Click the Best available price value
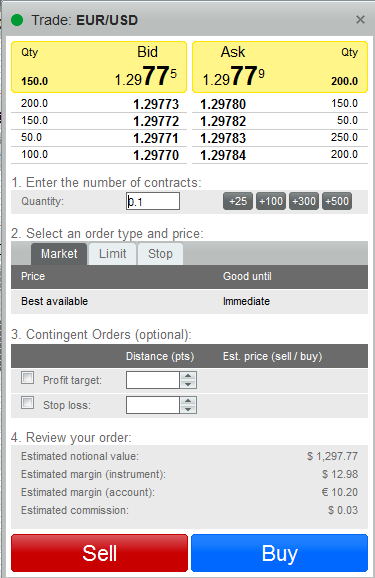The height and width of the screenshot is (578, 375). click(x=55, y=301)
